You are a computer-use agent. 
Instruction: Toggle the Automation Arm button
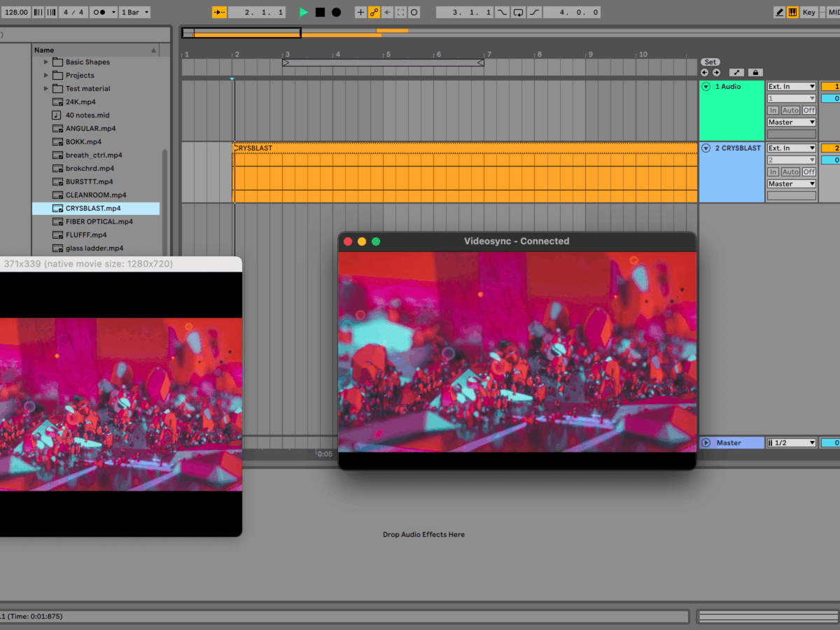[374, 12]
